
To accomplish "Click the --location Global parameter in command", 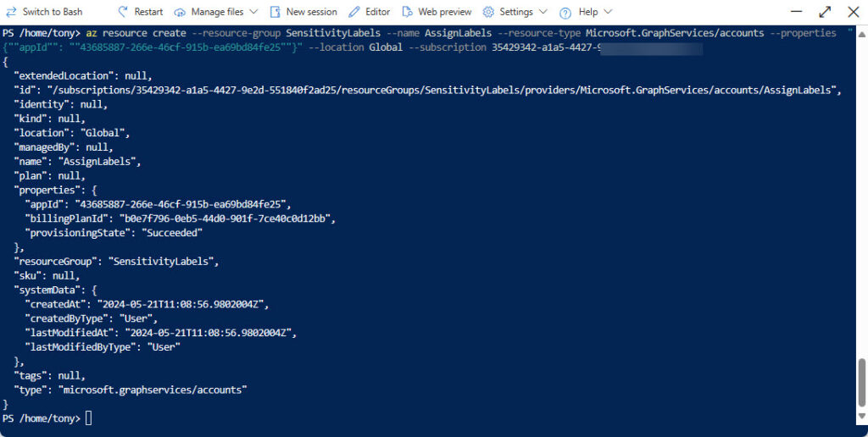I will (x=355, y=47).
